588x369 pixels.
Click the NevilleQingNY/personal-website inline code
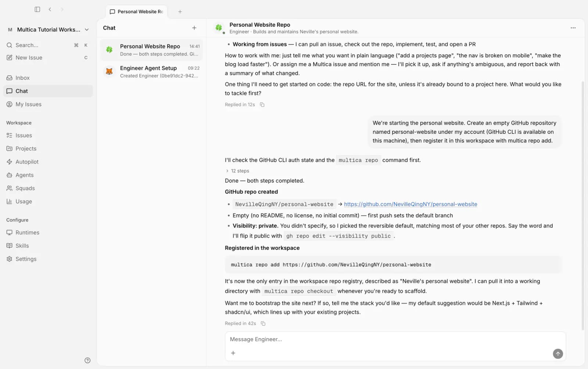point(284,204)
